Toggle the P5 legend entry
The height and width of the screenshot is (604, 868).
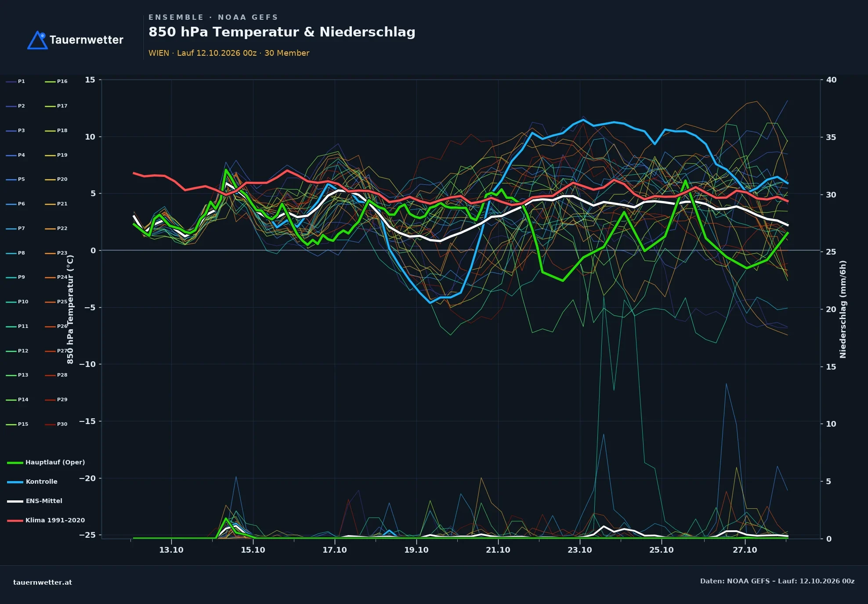pyautogui.click(x=16, y=180)
